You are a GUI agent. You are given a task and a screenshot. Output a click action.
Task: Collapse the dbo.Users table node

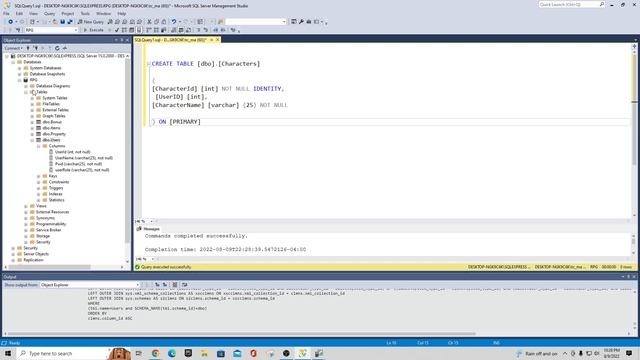point(32,140)
